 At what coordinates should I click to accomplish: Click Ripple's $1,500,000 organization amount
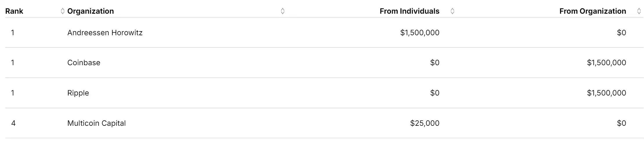(606, 93)
